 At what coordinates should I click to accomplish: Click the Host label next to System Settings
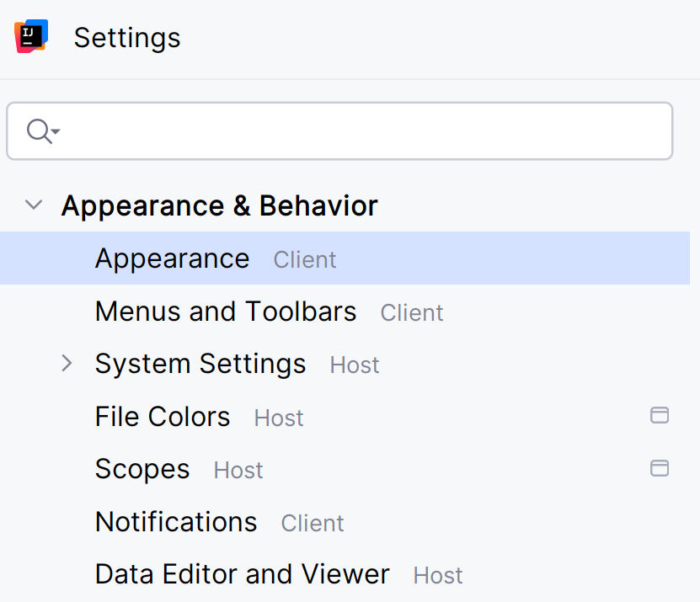coord(354,365)
